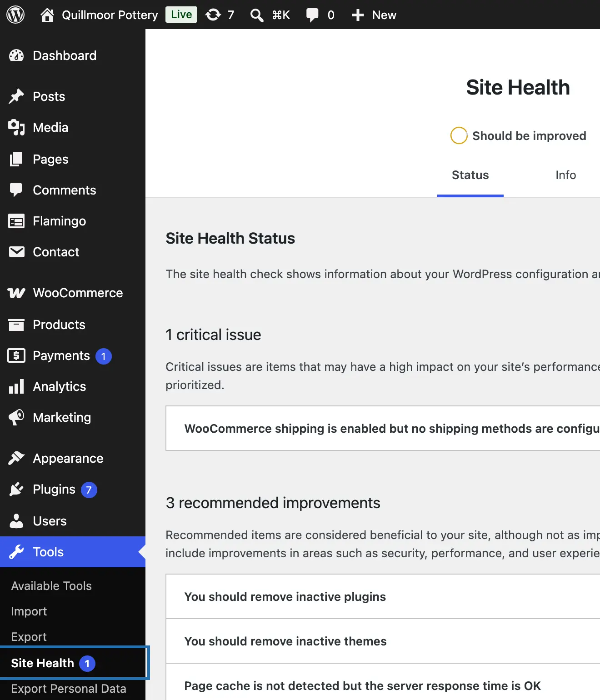
Task: Click the WordPress logo icon
Action: [x=15, y=15]
